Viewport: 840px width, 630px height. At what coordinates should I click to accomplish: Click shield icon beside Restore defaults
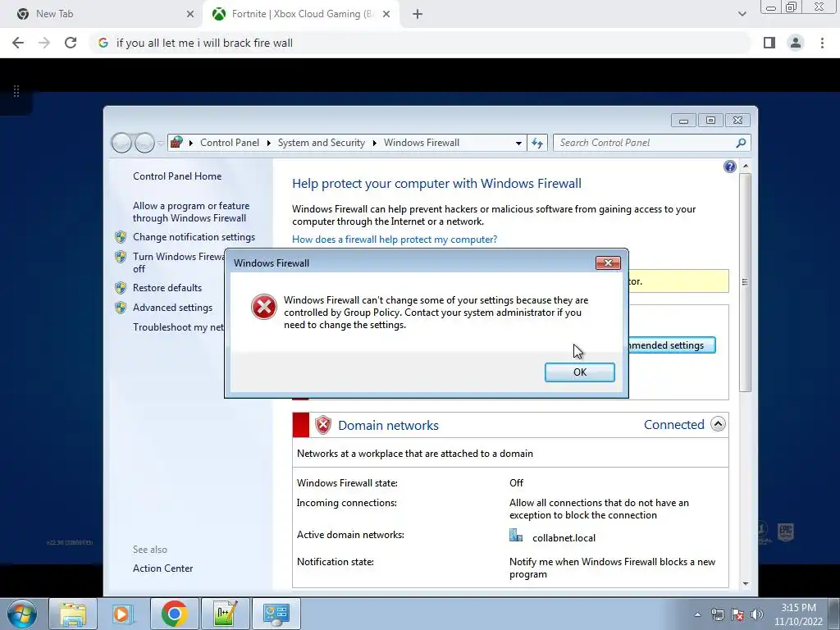tap(121, 288)
